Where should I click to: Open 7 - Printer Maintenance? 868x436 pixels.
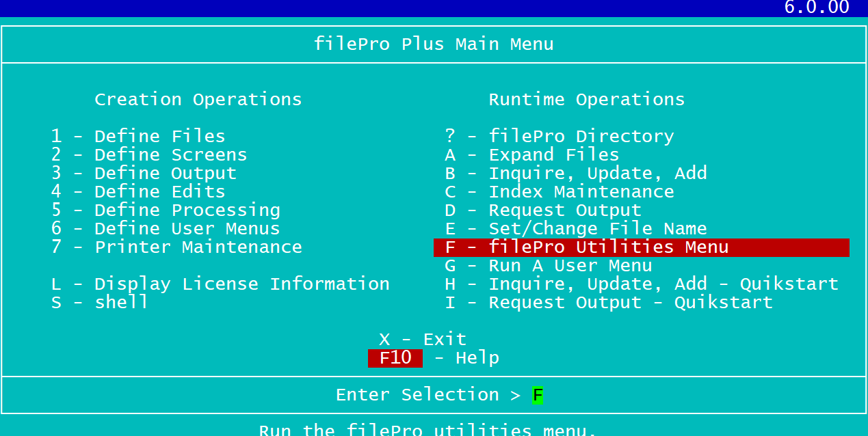(176, 247)
